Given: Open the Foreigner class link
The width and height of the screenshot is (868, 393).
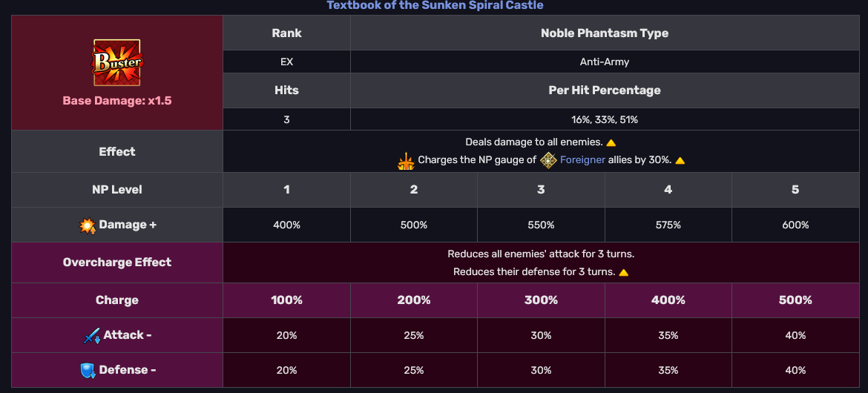Looking at the screenshot, I should tap(582, 160).
